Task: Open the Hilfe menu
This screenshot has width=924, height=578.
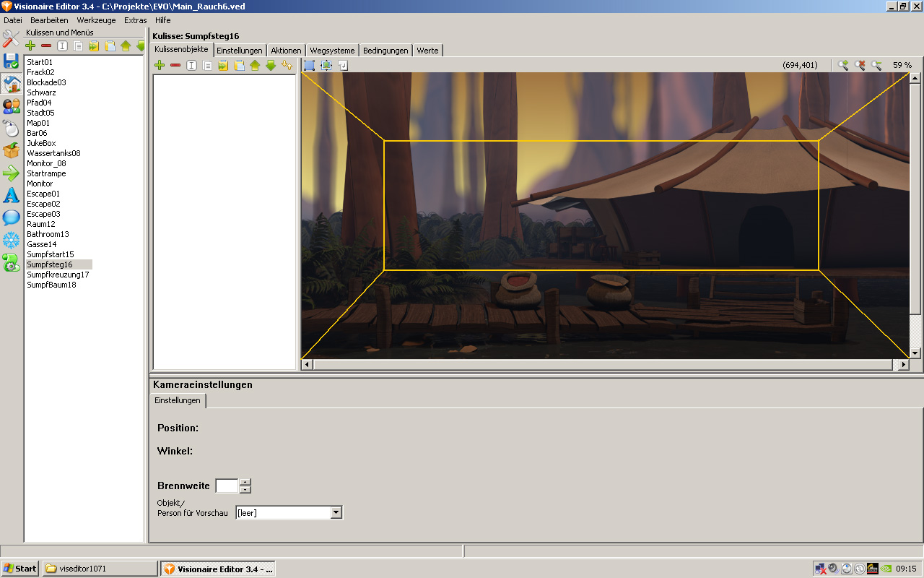Action: click(x=162, y=20)
